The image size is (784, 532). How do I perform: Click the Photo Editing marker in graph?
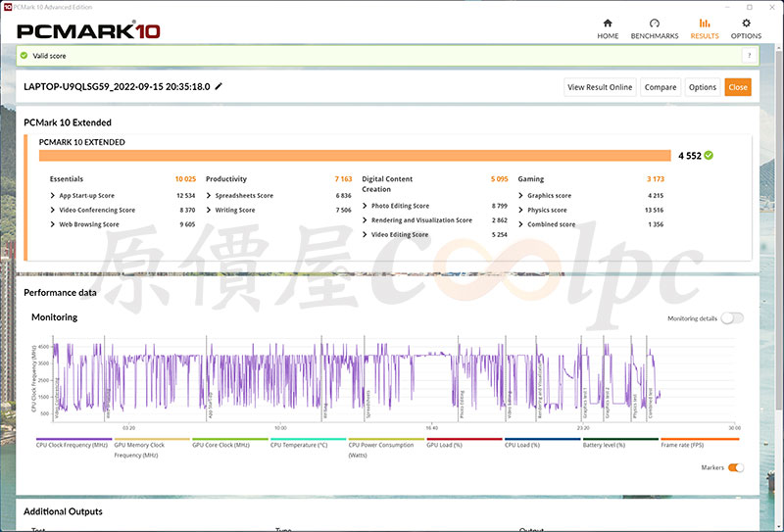(462, 404)
